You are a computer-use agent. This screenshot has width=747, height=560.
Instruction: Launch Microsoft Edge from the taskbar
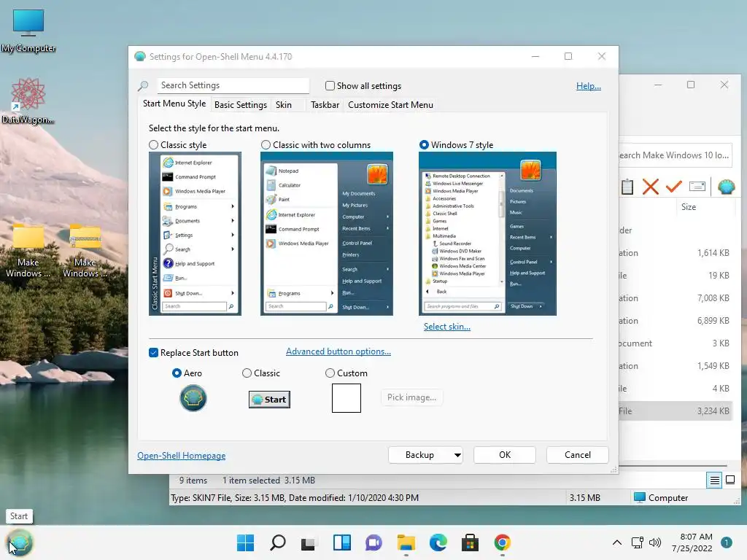438,542
